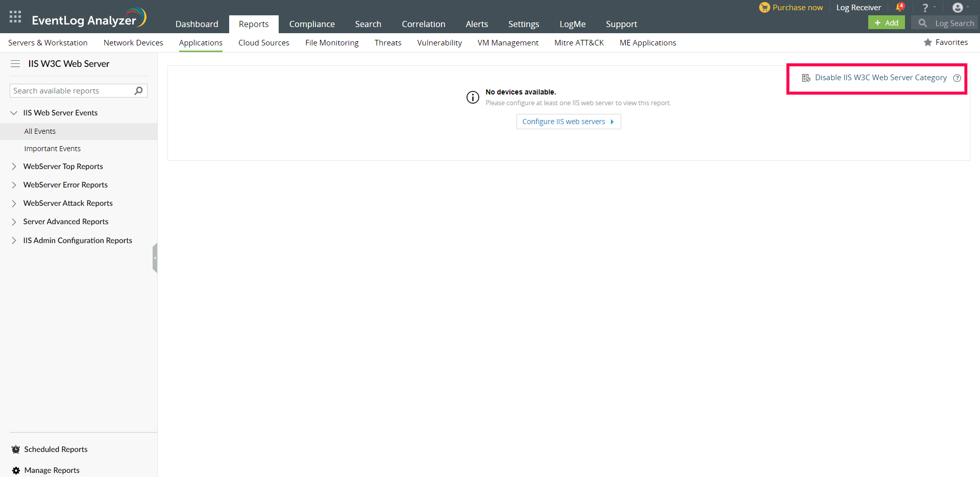Click the IIS W3C Web Server heading

point(68,64)
